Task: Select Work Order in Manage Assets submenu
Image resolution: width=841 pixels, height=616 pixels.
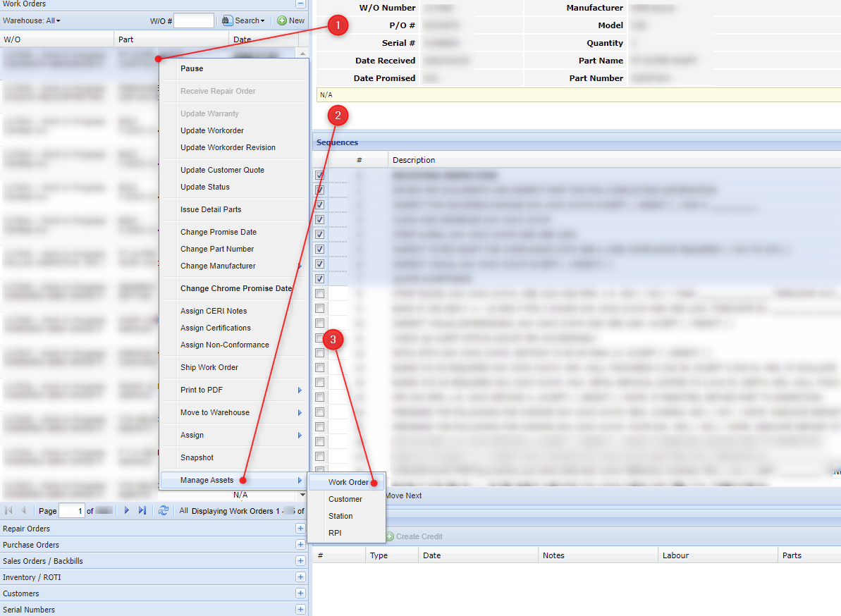Action: (347, 482)
